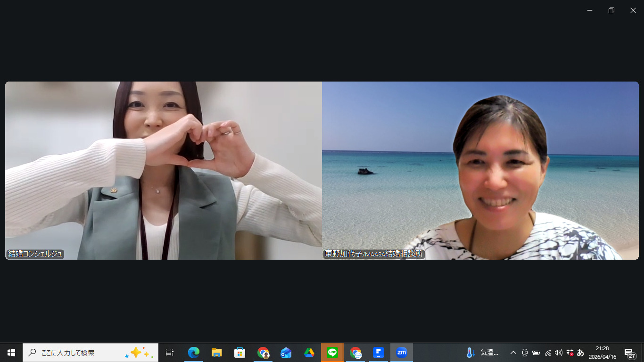This screenshot has width=644, height=362.
Task: Open the volume control in system tray
Action: tap(559, 353)
